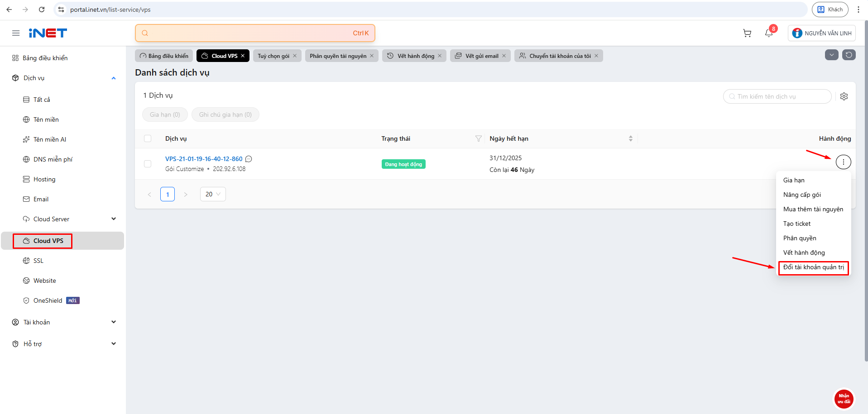Screen dimensions: 868x414
Task: Select Phân quyền from the action menu
Action: tap(814, 238)
